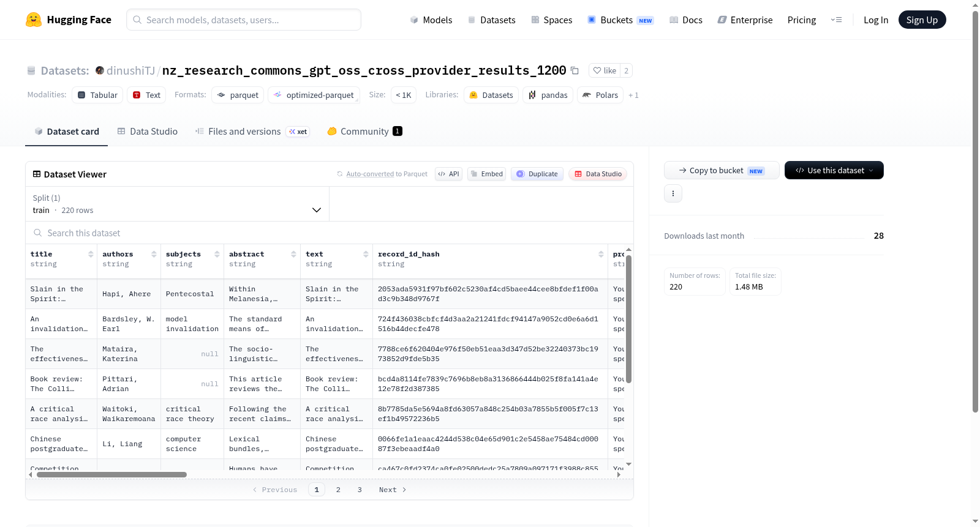The width and height of the screenshot is (980, 527).
Task: Open Pricing page link
Action: [802, 20]
